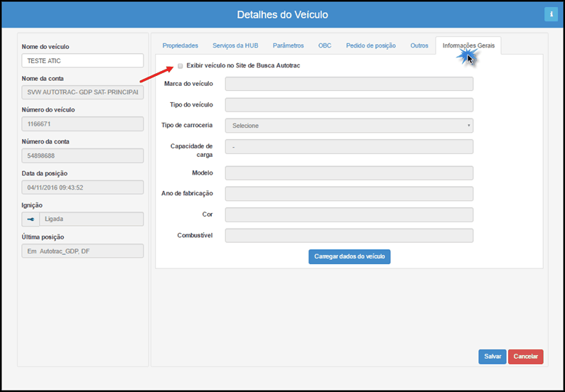Click the Cancelar button

[x=526, y=356]
